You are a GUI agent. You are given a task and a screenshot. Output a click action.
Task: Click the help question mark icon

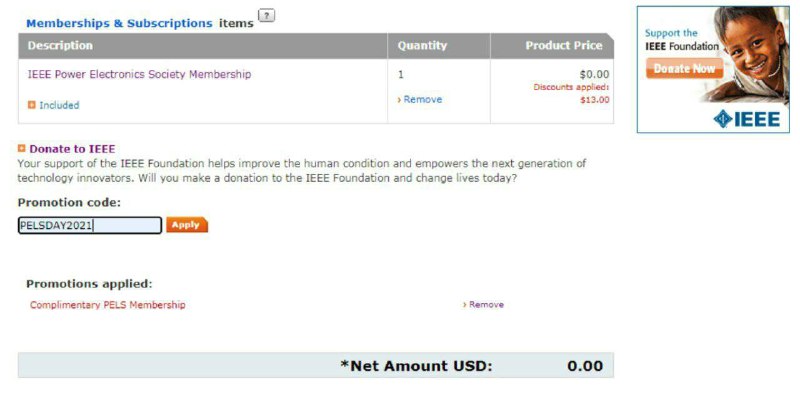click(x=266, y=15)
